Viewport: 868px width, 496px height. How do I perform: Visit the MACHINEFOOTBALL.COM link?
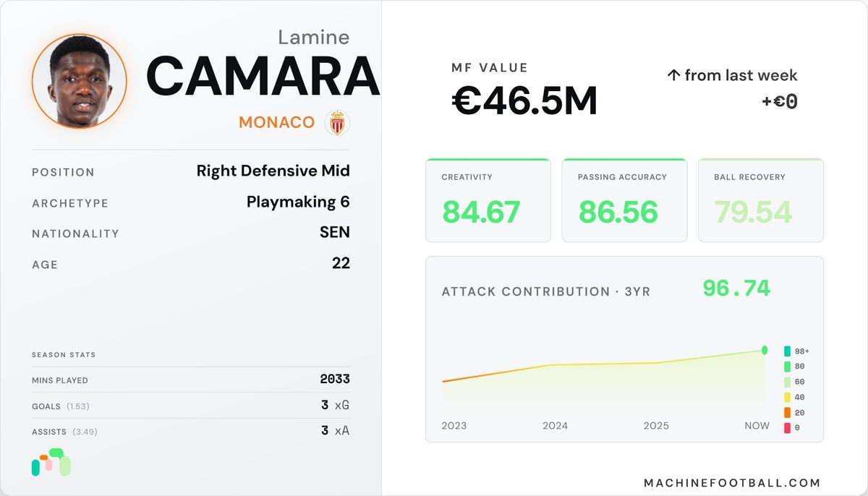(x=732, y=483)
